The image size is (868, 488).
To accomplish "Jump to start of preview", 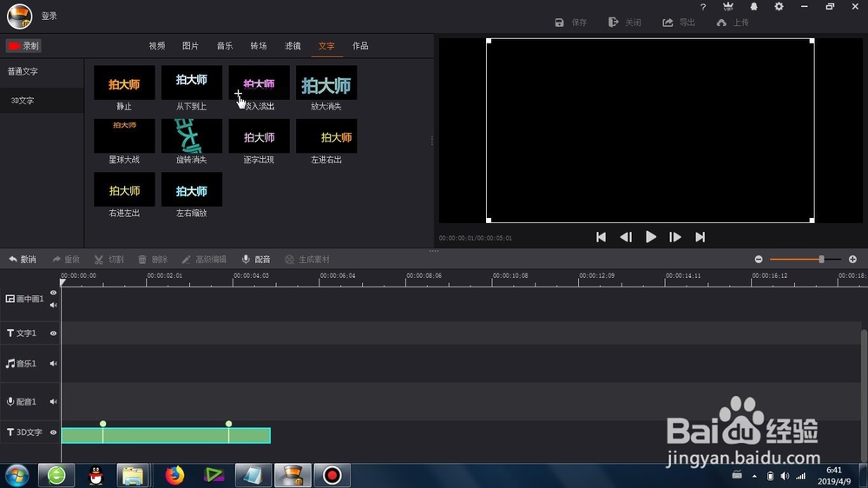I will (x=601, y=237).
